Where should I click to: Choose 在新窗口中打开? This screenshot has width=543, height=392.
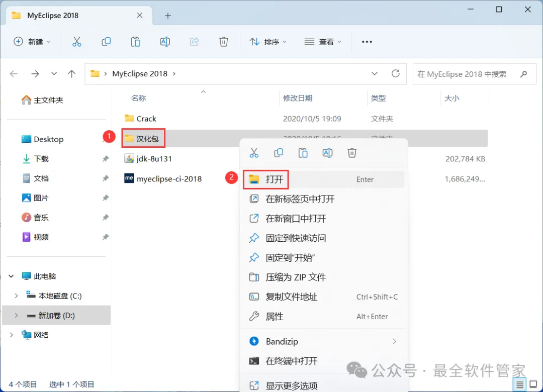[324, 219]
